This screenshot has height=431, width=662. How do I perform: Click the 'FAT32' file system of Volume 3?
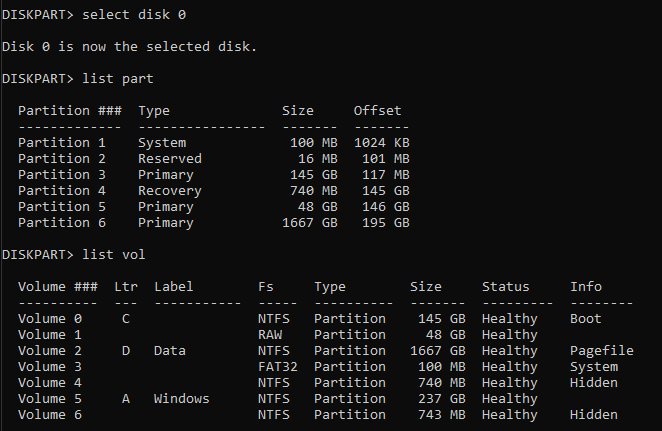coord(277,367)
